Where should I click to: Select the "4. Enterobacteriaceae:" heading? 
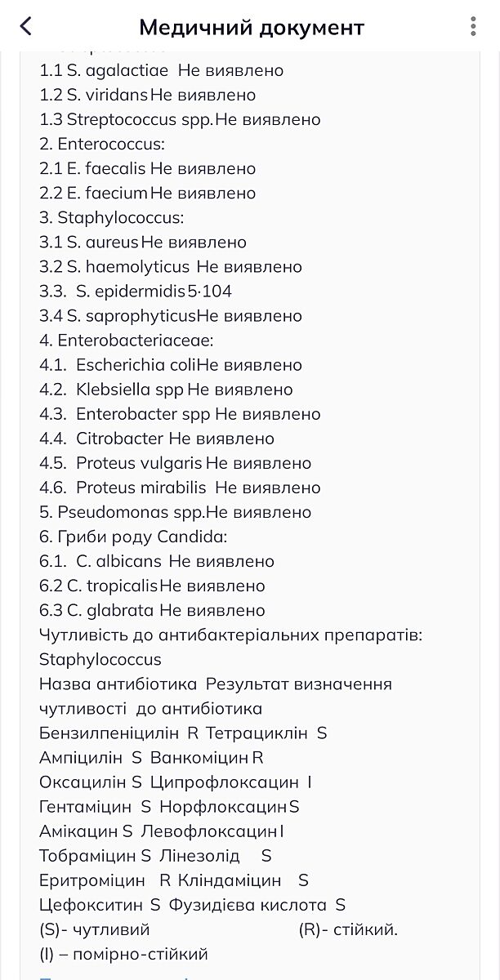126,341
